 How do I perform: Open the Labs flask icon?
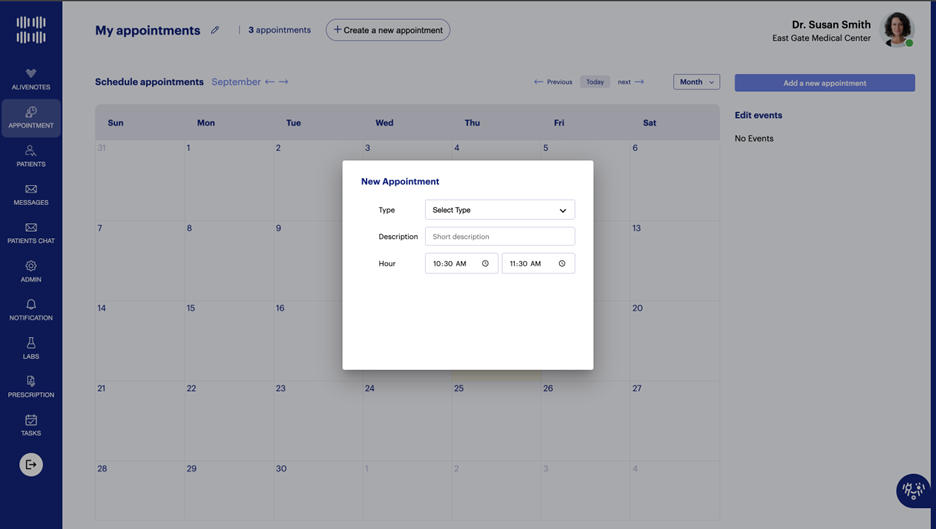(31, 343)
